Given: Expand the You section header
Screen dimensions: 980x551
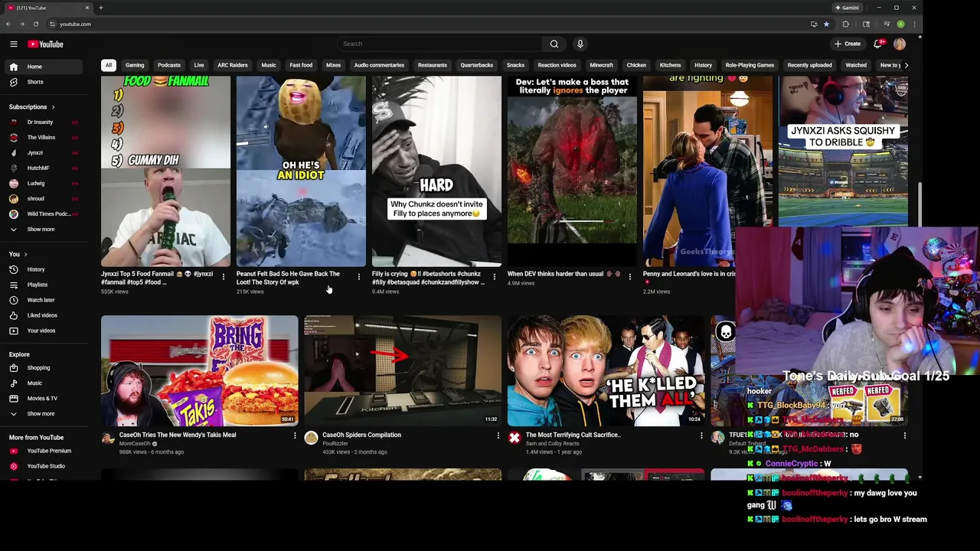Looking at the screenshot, I should pyautogui.click(x=18, y=254).
